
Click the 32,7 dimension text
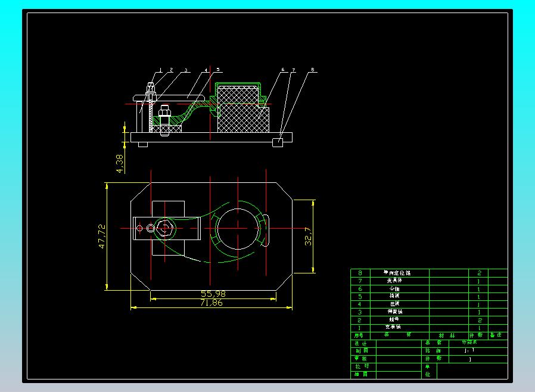point(308,237)
